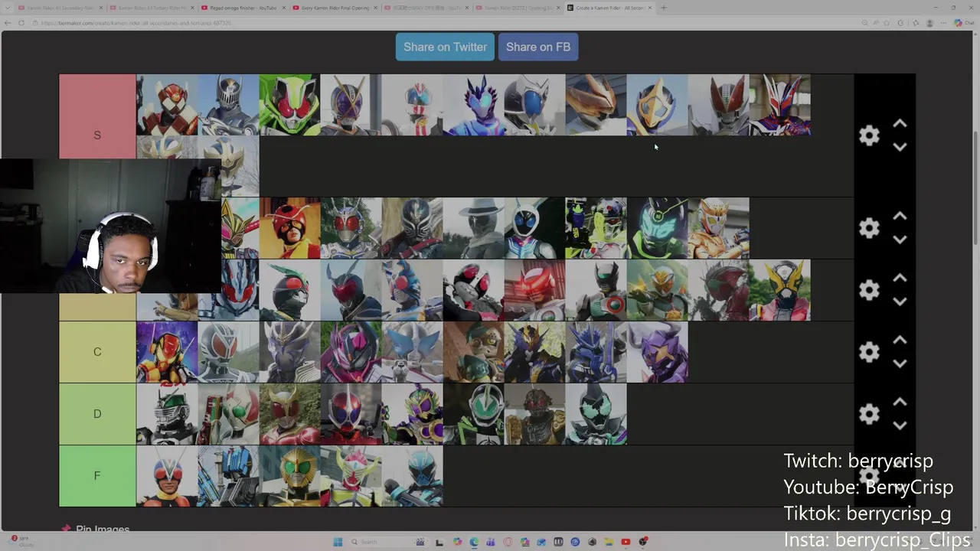
Task: Select first black-silver rider image in D tier
Action: [167, 414]
